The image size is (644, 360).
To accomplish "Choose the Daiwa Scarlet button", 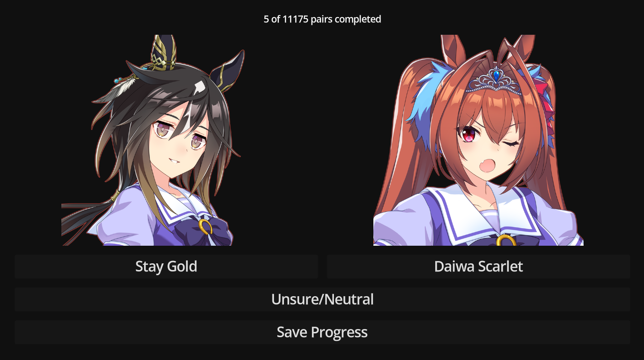I will [478, 266].
